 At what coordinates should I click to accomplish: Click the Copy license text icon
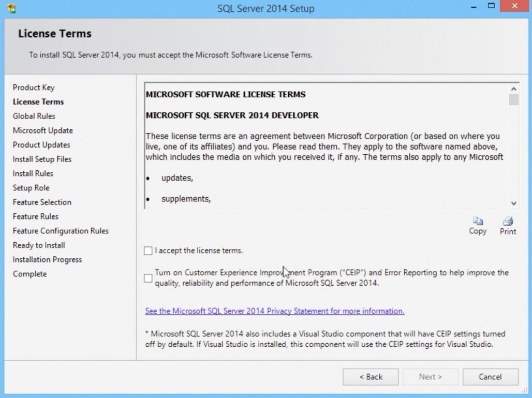click(478, 221)
